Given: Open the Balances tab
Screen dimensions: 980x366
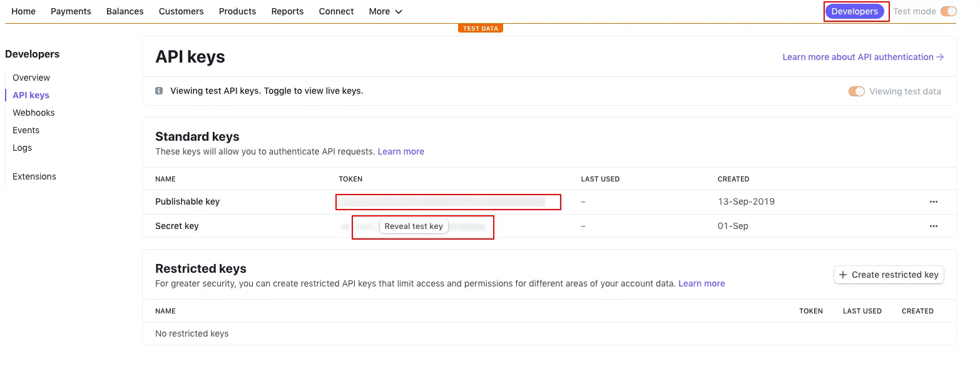Looking at the screenshot, I should [125, 11].
